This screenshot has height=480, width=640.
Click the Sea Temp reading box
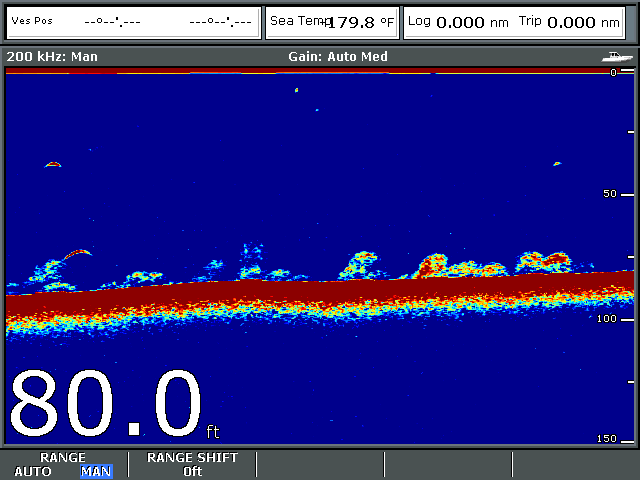point(332,22)
